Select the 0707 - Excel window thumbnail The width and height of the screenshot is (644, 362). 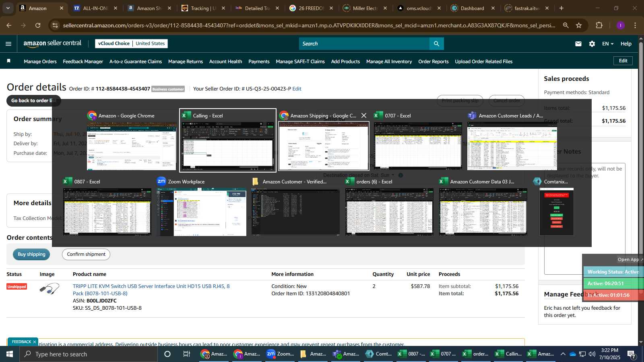(x=418, y=140)
